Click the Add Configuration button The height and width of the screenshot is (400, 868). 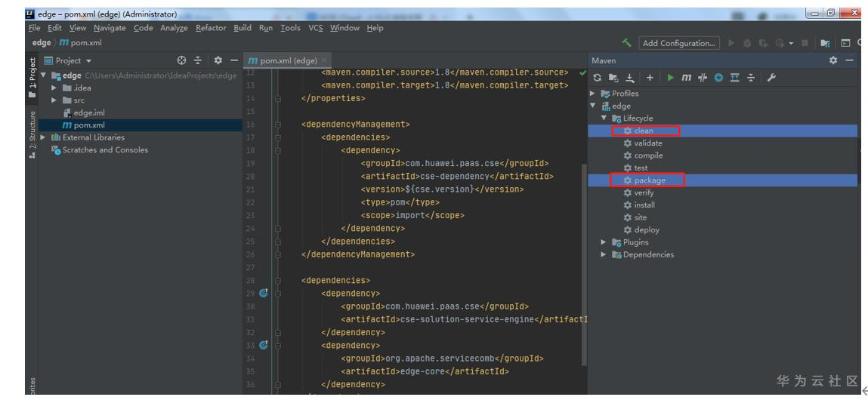tap(678, 43)
